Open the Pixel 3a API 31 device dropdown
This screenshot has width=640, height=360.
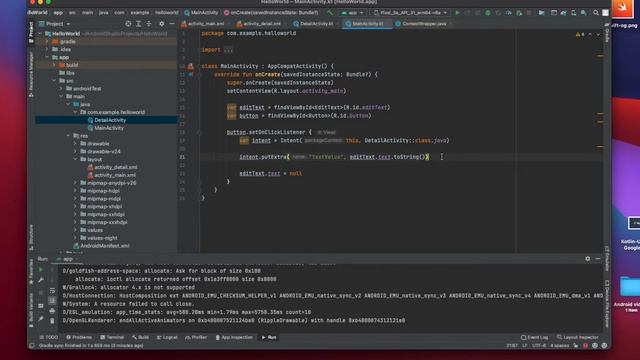410,13
